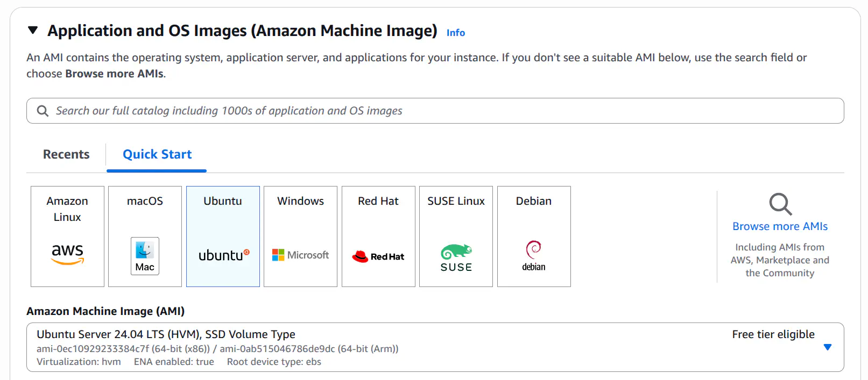Click the ubuntu logo
Viewport: 868px width, 380px height.
pyautogui.click(x=224, y=255)
